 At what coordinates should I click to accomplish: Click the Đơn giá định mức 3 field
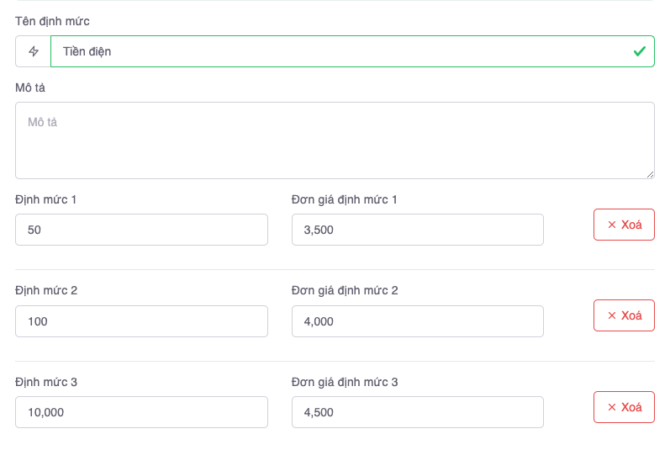click(417, 412)
